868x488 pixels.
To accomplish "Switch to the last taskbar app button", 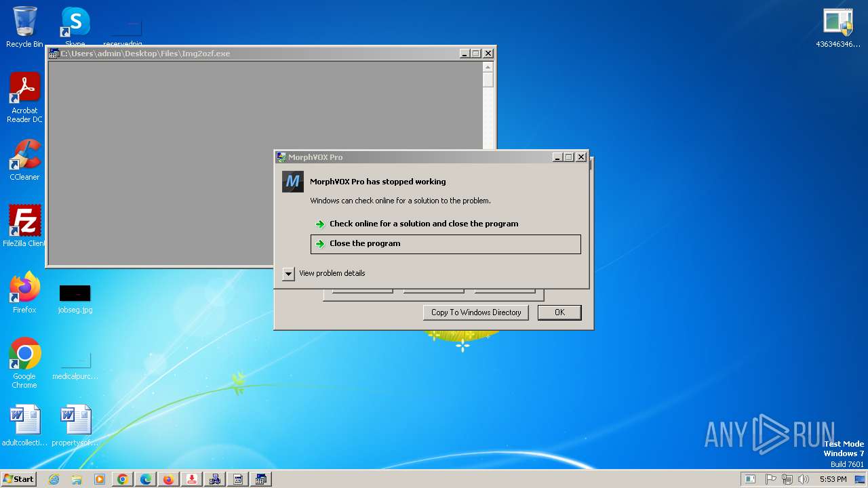I will 261,479.
